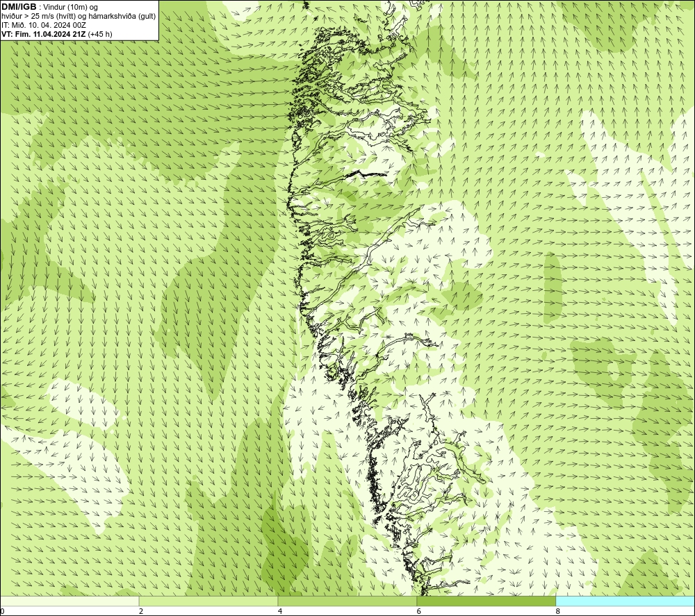The width and height of the screenshot is (695, 616).
Task: Click the scale label '0'
Action: pos(2,612)
